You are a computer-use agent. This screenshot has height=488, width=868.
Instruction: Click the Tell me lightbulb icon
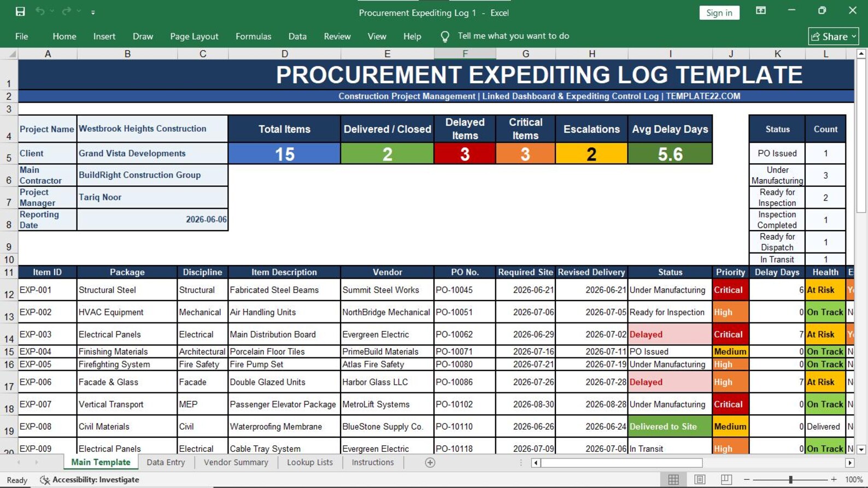tap(445, 37)
